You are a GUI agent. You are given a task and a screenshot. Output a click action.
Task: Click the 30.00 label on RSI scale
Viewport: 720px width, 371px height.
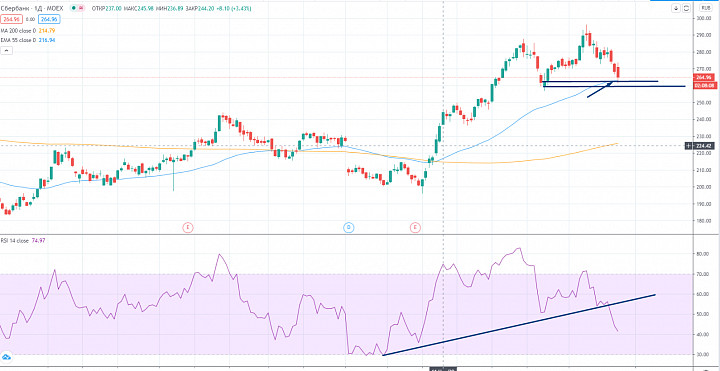pyautogui.click(x=702, y=354)
